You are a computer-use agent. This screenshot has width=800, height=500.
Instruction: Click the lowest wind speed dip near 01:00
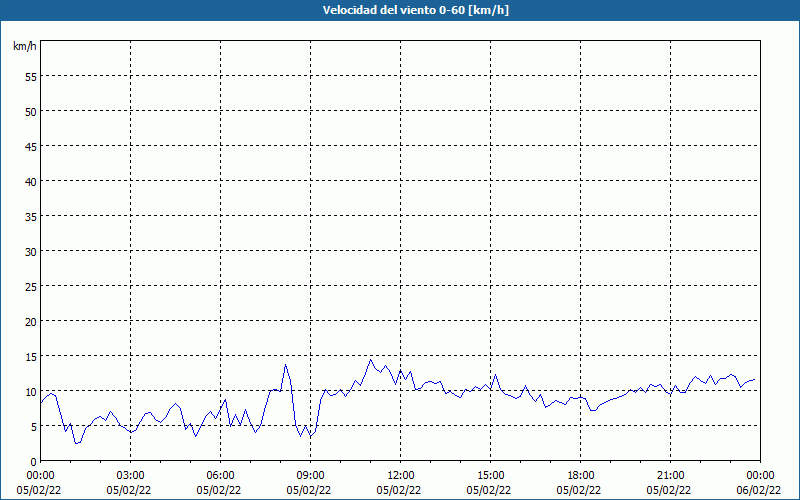tap(77, 443)
